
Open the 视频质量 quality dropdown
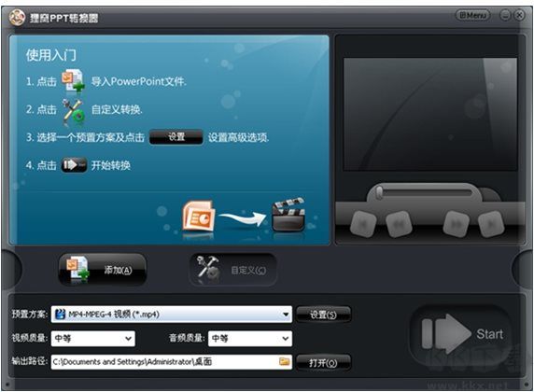(93, 339)
